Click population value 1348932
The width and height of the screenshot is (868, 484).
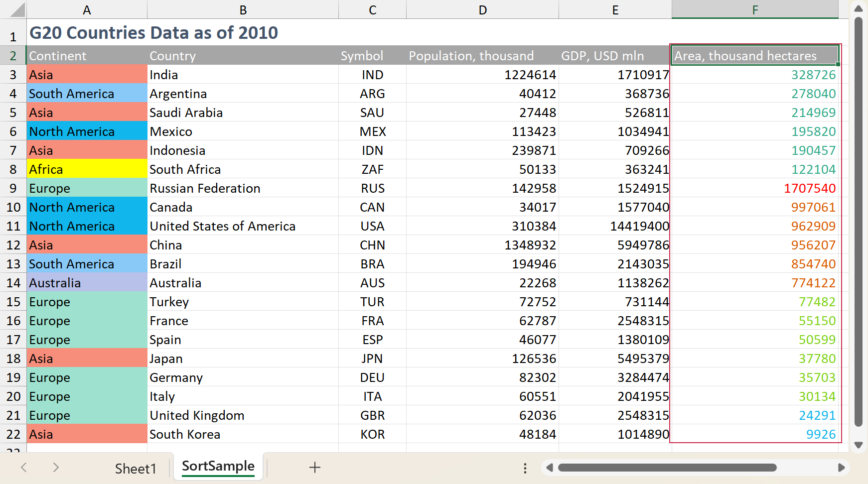pos(482,245)
